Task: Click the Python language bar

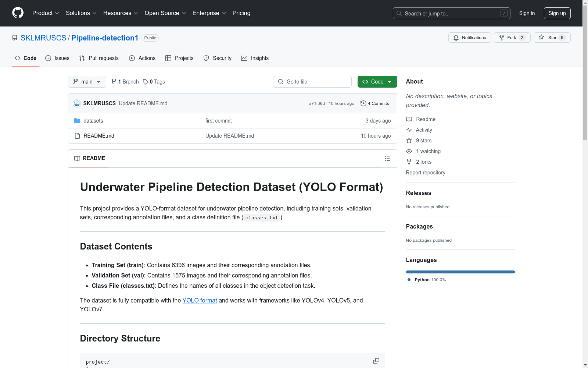Action: pyautogui.click(x=460, y=272)
